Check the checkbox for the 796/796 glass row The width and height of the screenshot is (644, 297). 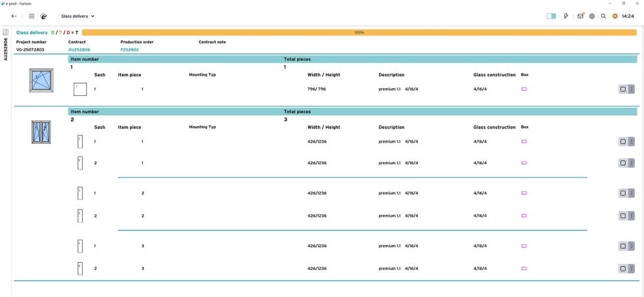click(622, 89)
